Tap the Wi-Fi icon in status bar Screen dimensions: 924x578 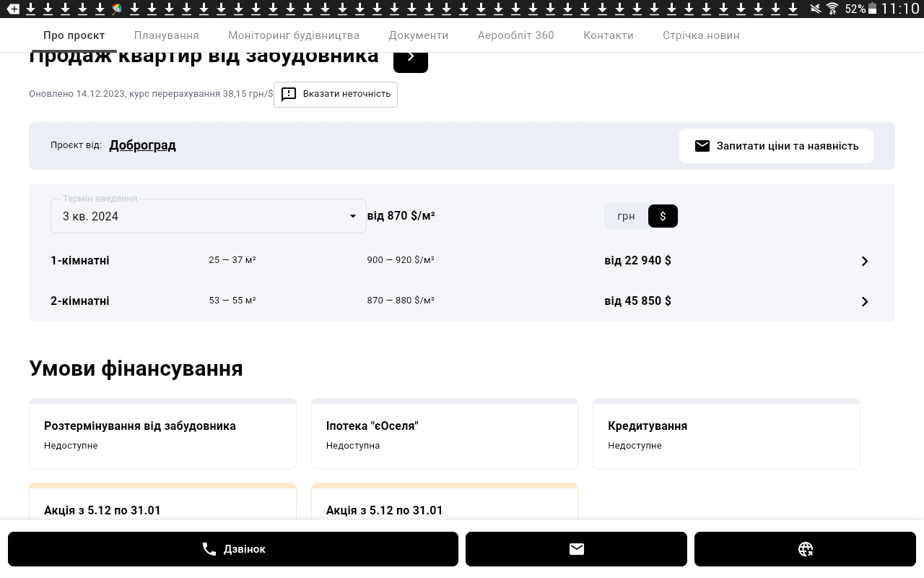pos(832,9)
